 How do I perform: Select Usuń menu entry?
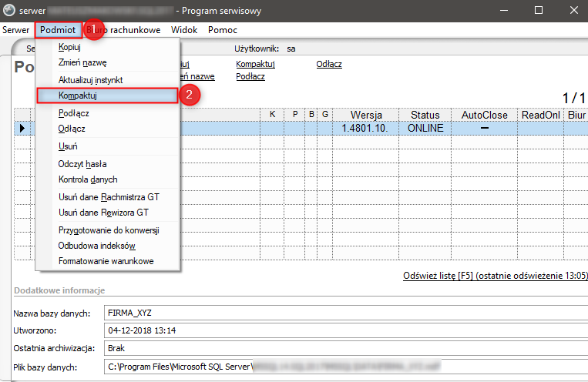[x=108, y=146]
